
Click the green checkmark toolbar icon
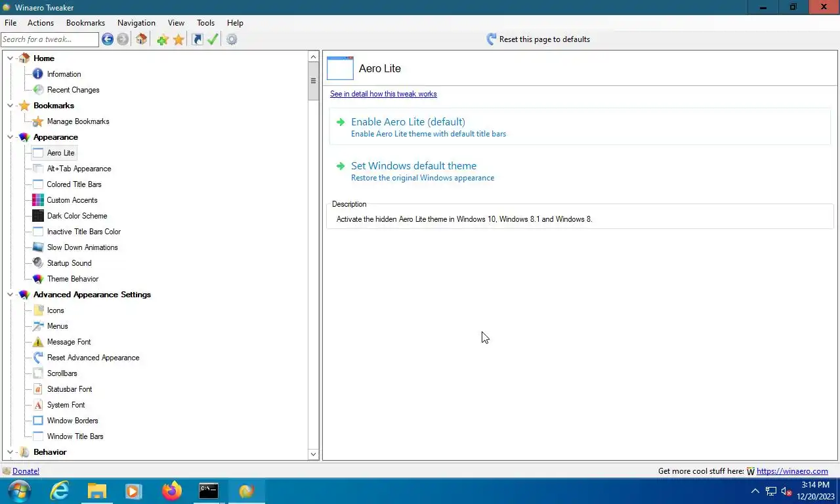tap(213, 39)
